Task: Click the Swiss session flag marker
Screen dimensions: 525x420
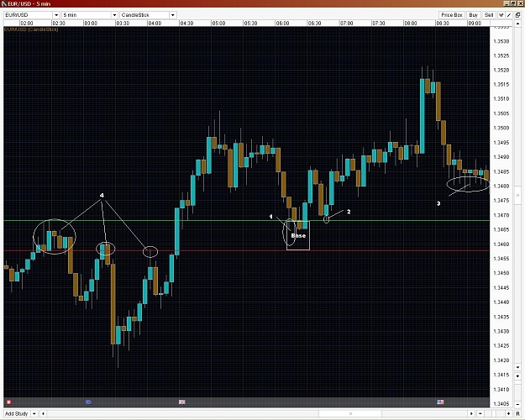Action: tap(9, 402)
